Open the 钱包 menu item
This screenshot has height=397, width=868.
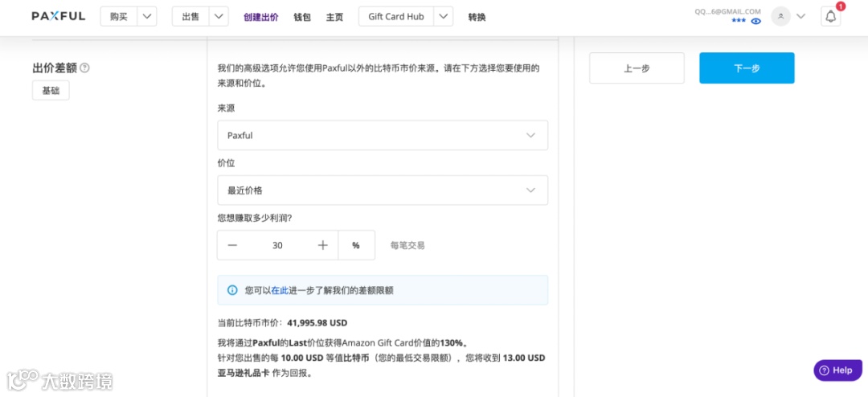(x=302, y=17)
